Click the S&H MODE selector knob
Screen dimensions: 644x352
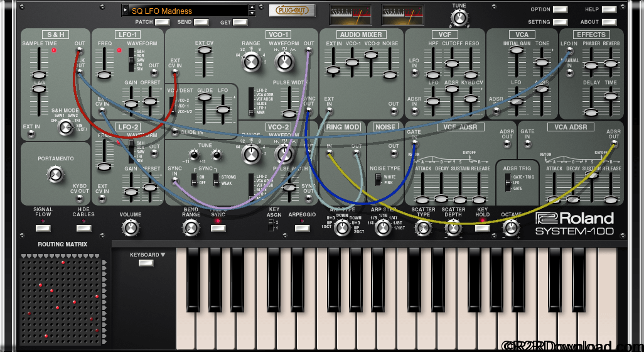click(66, 126)
